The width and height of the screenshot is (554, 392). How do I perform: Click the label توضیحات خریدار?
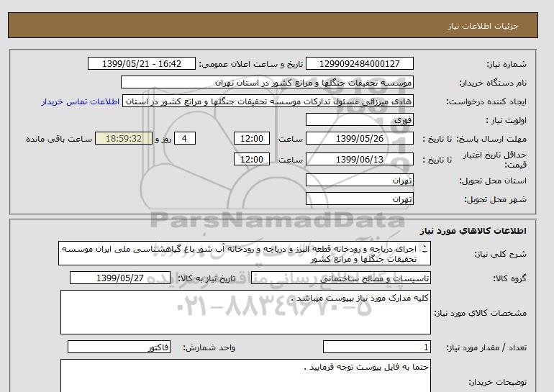click(x=497, y=383)
